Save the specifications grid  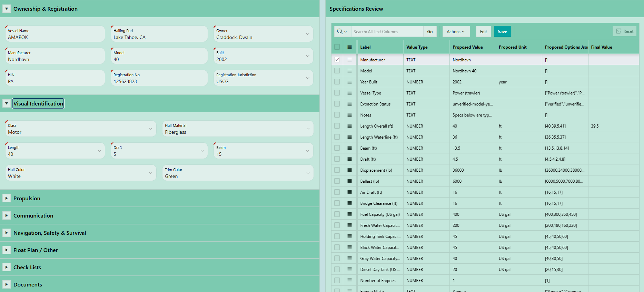tap(502, 31)
